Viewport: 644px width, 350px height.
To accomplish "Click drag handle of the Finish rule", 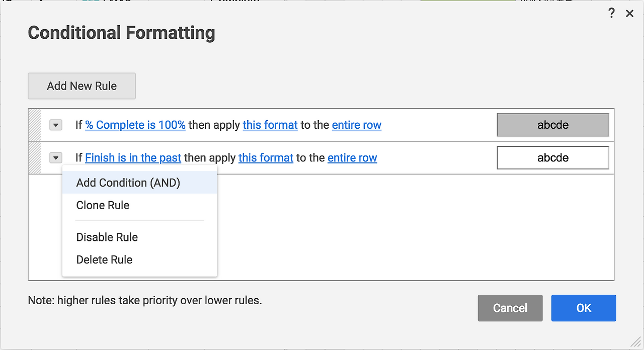I will [34, 158].
